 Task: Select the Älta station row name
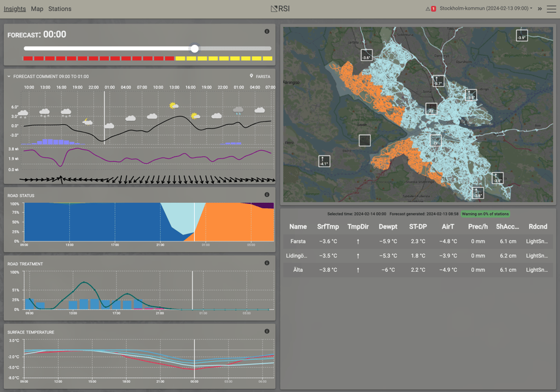(x=298, y=270)
